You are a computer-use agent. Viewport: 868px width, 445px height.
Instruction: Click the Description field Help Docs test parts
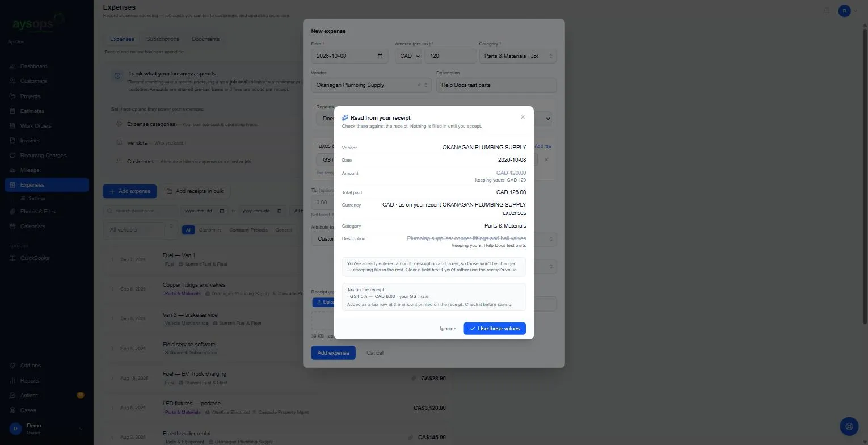point(496,85)
